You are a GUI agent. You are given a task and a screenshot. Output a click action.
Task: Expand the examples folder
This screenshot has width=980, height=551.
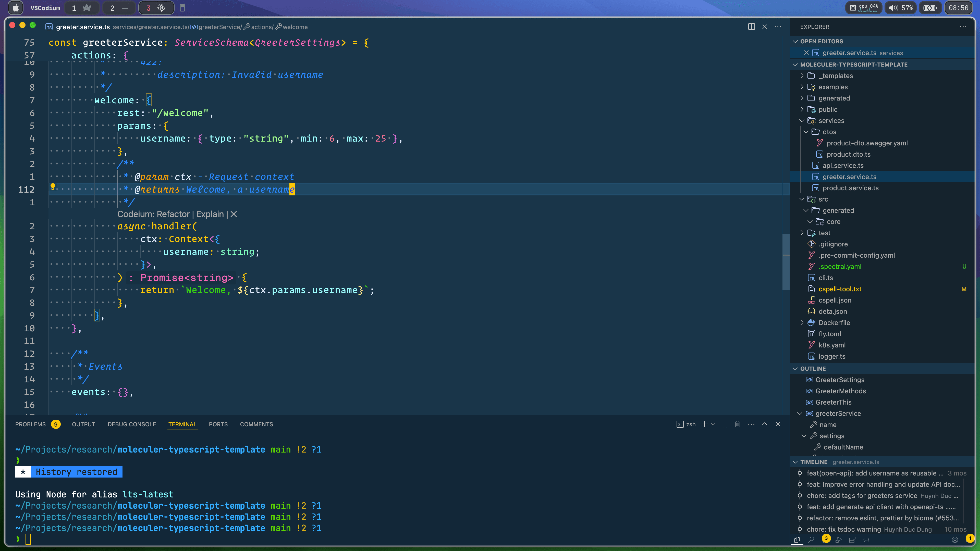[x=802, y=87]
